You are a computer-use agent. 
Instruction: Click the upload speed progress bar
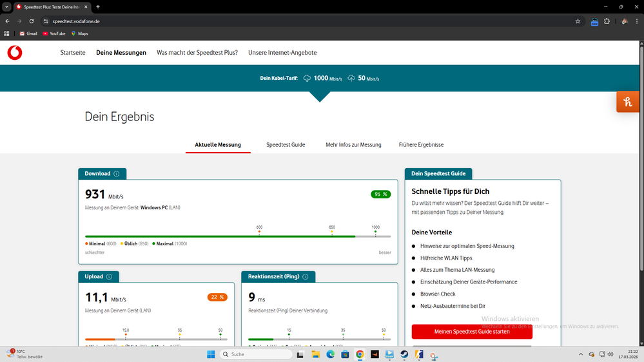[x=156, y=339]
